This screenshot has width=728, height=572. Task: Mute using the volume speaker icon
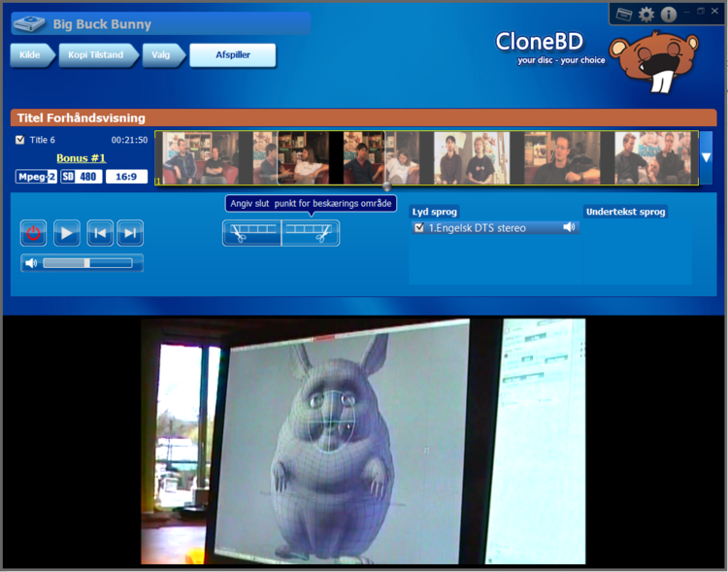coord(31,263)
